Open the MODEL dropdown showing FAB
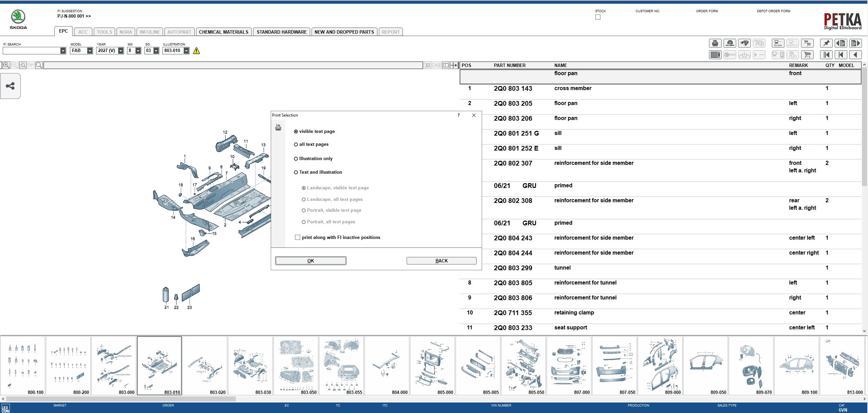The width and height of the screenshot is (868, 413). (90, 51)
